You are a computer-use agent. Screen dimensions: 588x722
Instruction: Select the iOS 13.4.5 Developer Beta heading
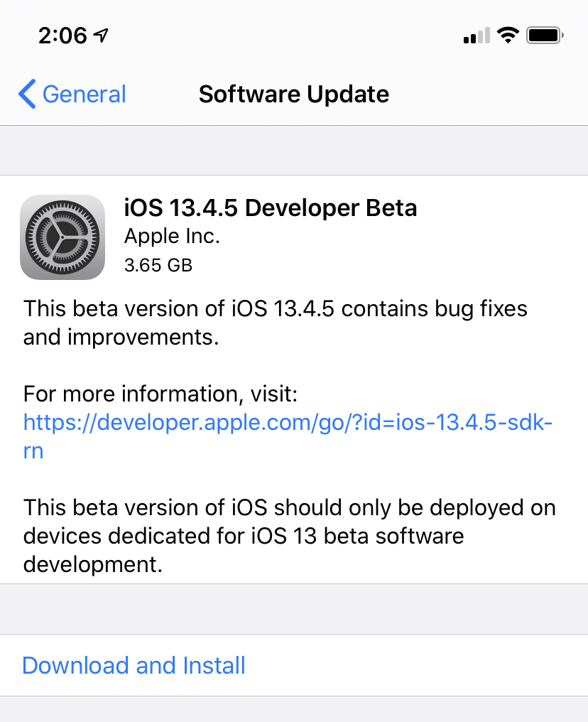pos(271,208)
